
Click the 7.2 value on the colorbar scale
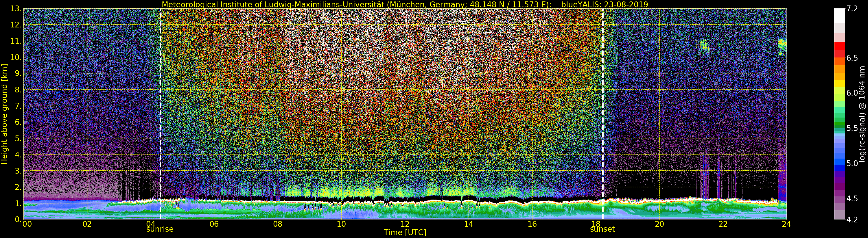pos(852,9)
